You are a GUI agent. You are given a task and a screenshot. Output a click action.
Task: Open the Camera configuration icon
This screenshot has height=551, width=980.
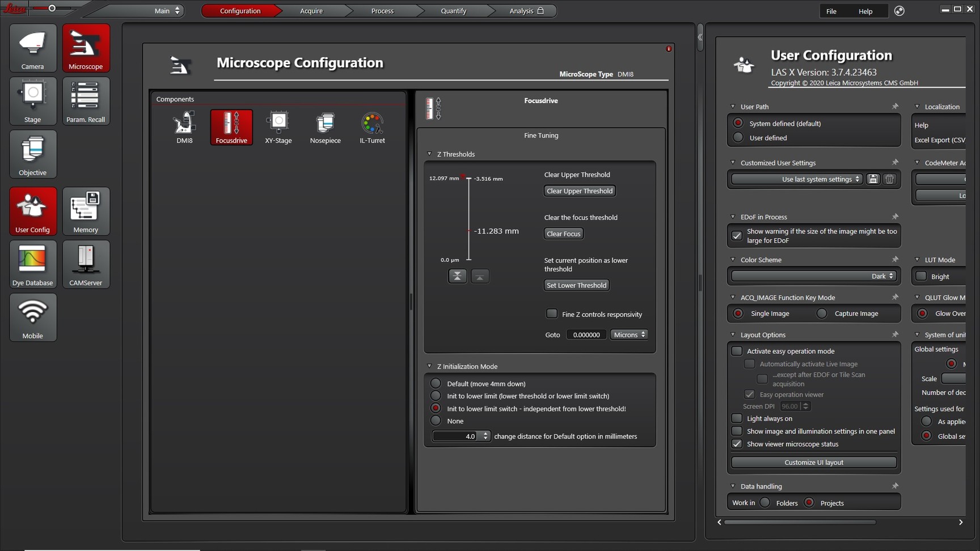32,48
